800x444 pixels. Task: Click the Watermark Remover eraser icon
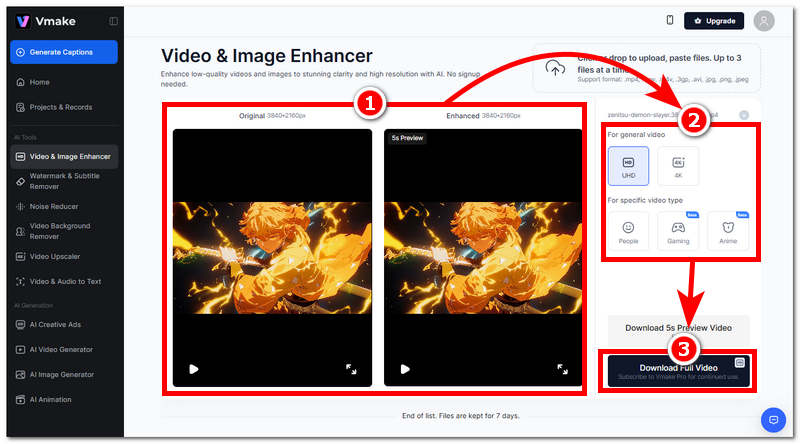pos(20,181)
